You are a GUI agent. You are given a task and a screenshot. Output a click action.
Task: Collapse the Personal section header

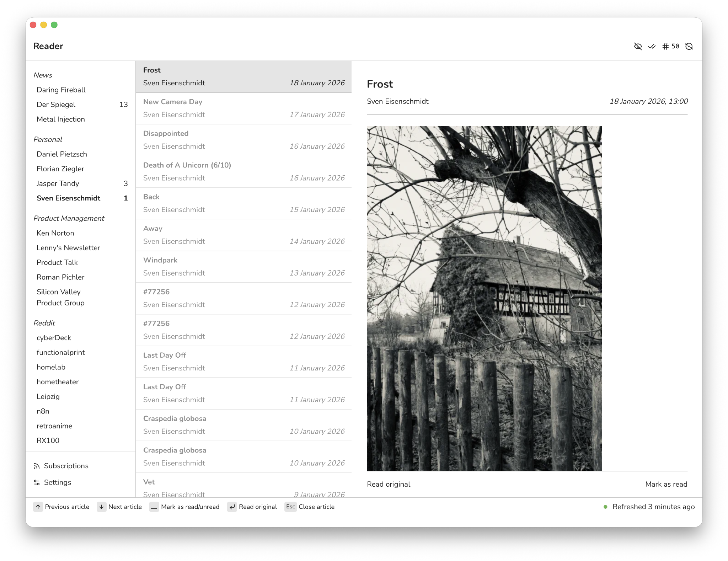48,139
